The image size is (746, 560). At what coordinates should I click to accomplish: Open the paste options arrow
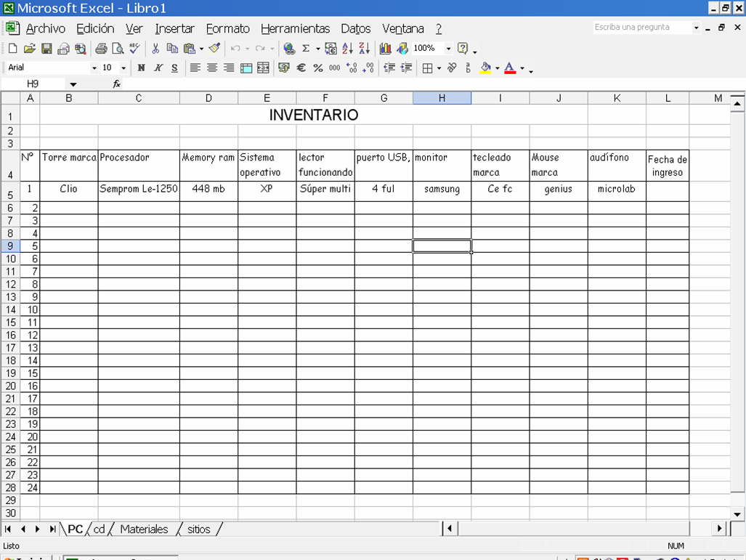click(x=202, y=49)
